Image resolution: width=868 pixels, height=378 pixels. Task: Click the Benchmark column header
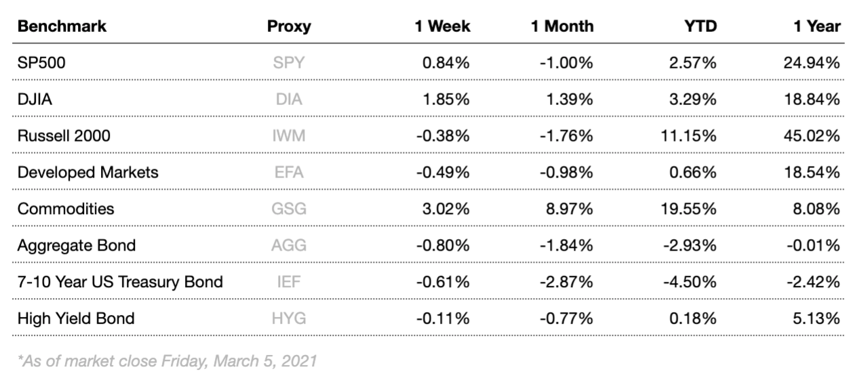point(62,26)
